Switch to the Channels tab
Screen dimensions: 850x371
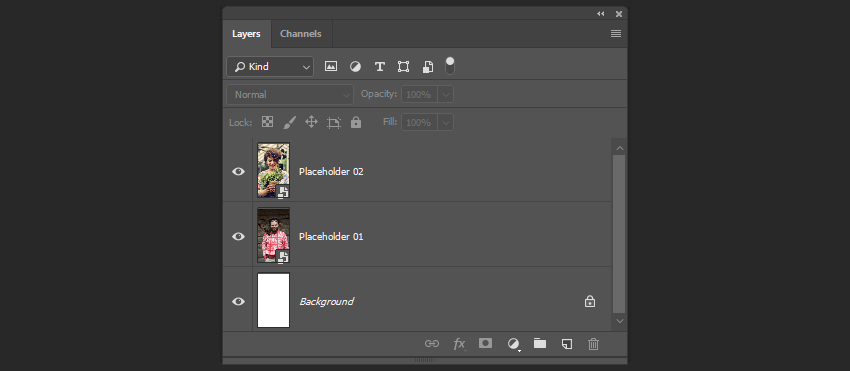tap(301, 34)
